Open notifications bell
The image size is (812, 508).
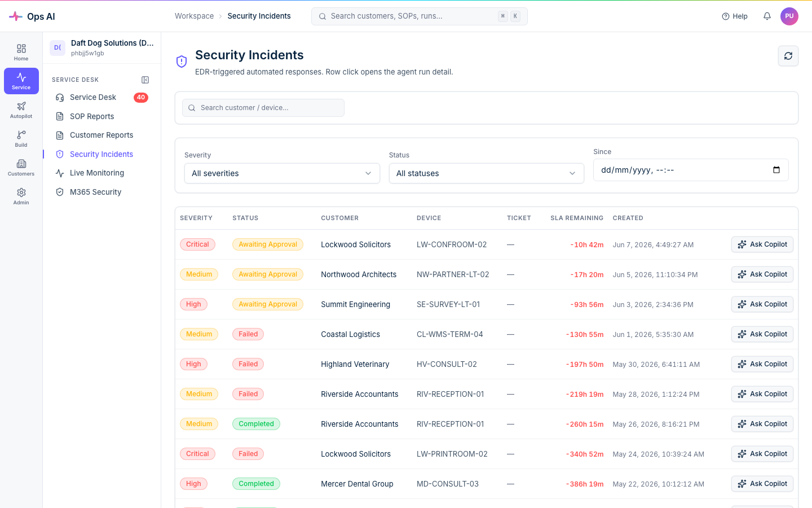coord(767,16)
